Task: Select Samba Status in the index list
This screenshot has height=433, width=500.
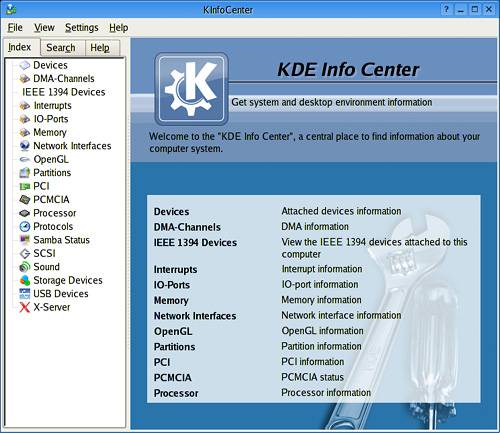Action: [x=62, y=240]
